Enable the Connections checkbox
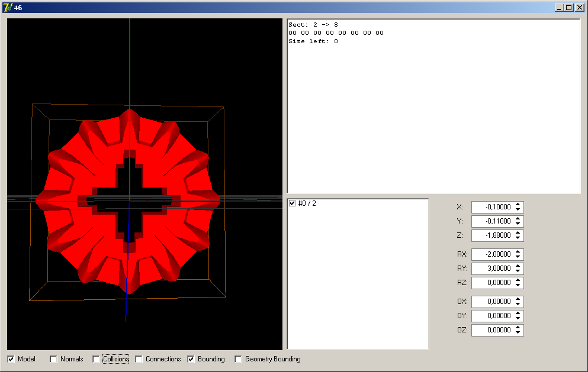This screenshot has height=372, width=588. click(139, 359)
